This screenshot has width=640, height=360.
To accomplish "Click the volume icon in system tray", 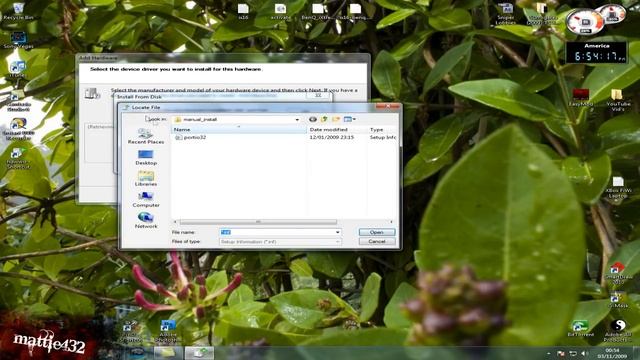I will 584,353.
